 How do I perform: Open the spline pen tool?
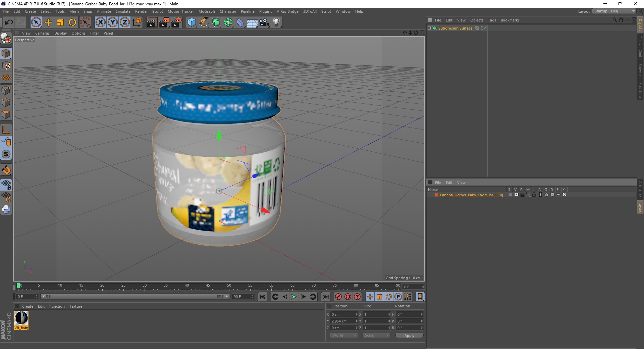(x=204, y=22)
